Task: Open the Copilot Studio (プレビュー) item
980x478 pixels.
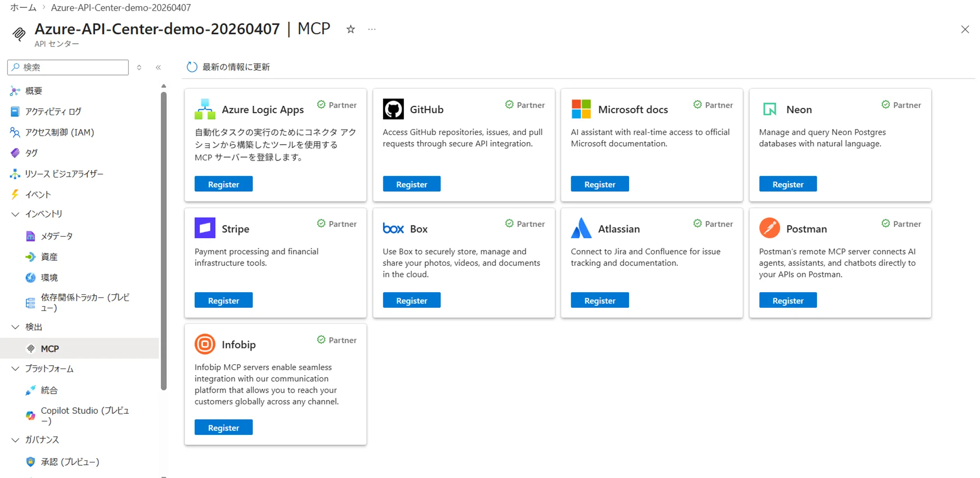Action: coord(84,415)
